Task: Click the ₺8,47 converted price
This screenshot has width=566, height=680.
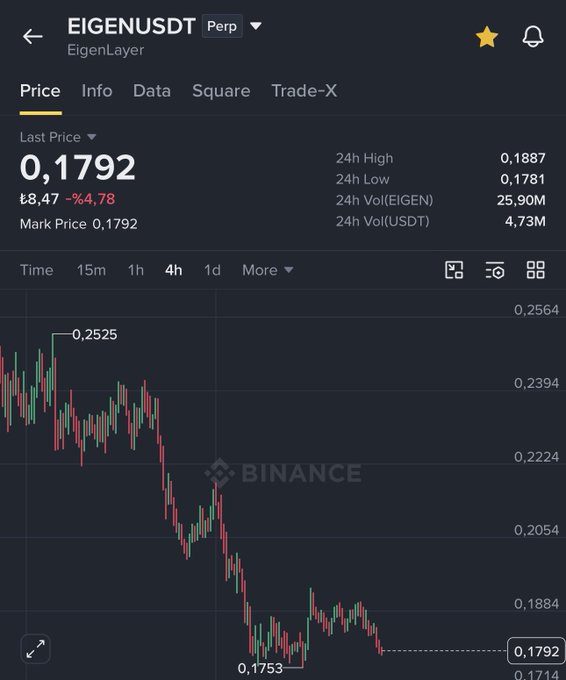Action: tap(39, 199)
